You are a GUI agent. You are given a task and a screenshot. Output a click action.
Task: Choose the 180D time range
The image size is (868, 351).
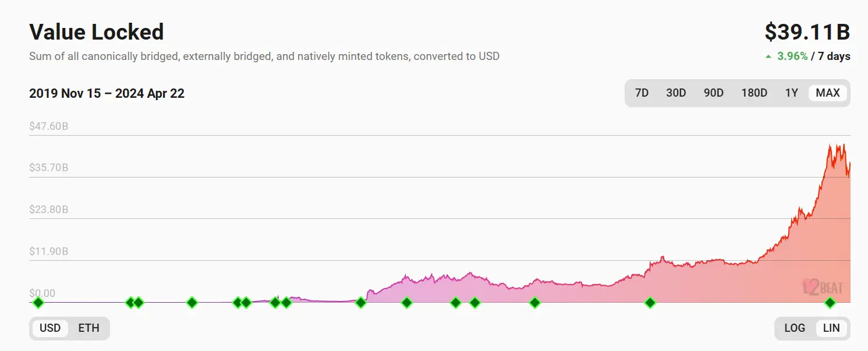[x=754, y=93]
